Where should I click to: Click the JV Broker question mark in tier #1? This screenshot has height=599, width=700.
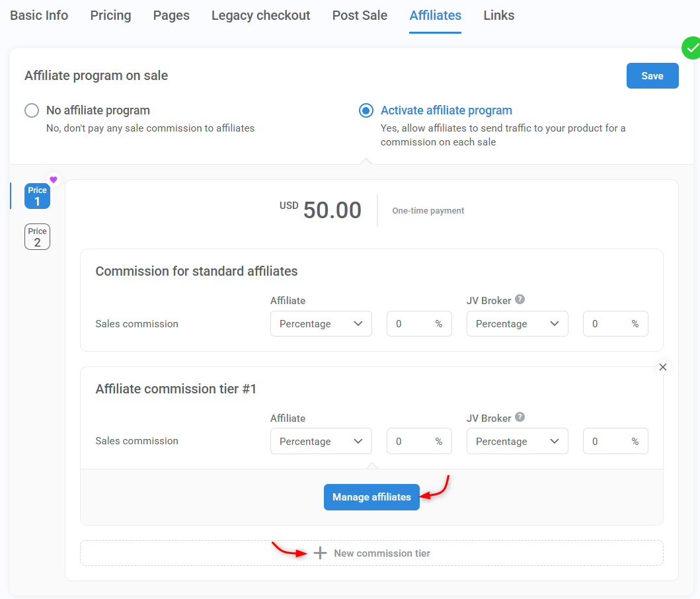520,417
